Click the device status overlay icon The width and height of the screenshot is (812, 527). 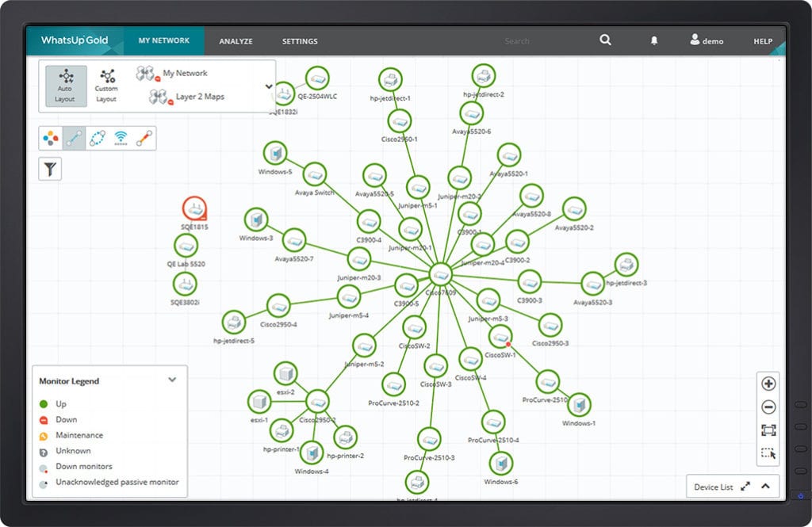point(49,137)
